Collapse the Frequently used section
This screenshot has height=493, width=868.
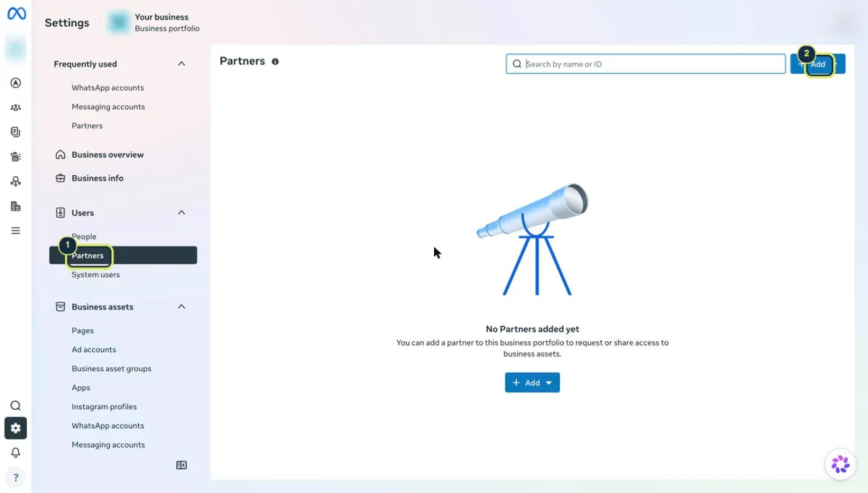pyautogui.click(x=182, y=64)
